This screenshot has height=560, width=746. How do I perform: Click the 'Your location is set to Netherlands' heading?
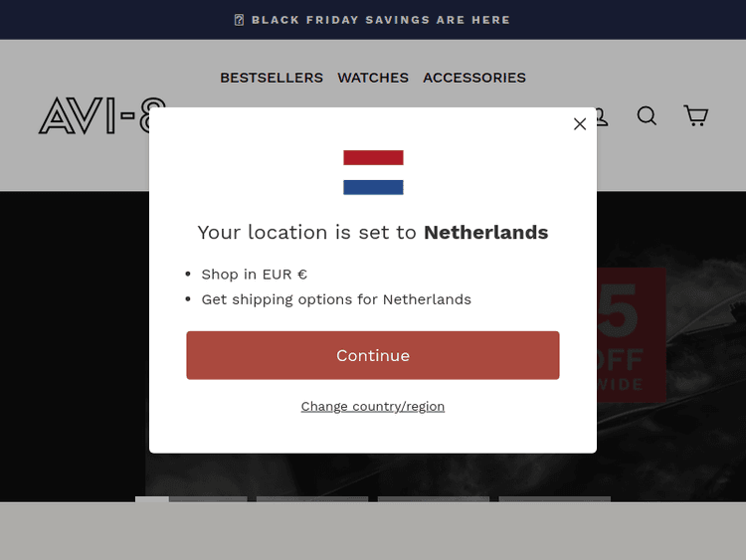coord(373,233)
